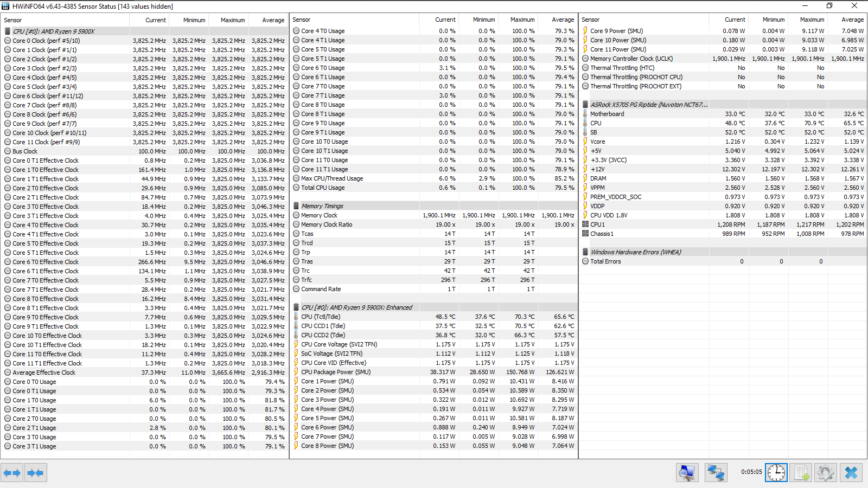
Task: Click the icon beside Memory Timings header
Action: click(296, 206)
